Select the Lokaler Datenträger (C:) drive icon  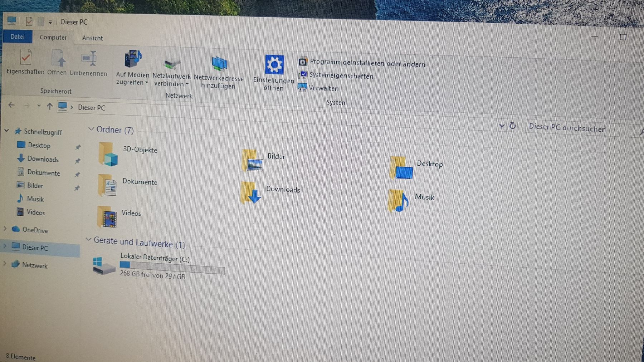103,266
